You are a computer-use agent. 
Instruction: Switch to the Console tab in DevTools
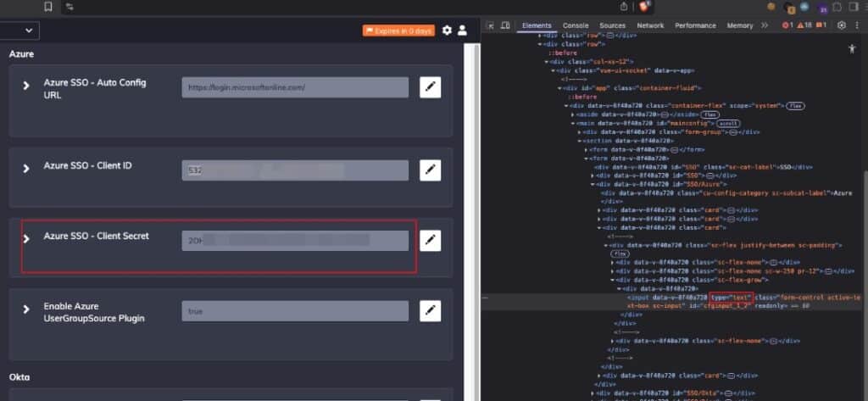point(576,25)
